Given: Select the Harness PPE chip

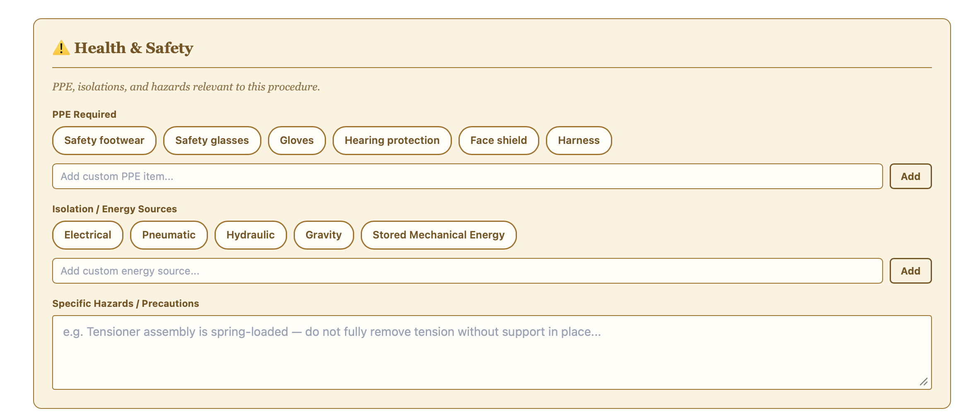Looking at the screenshot, I should tap(579, 141).
